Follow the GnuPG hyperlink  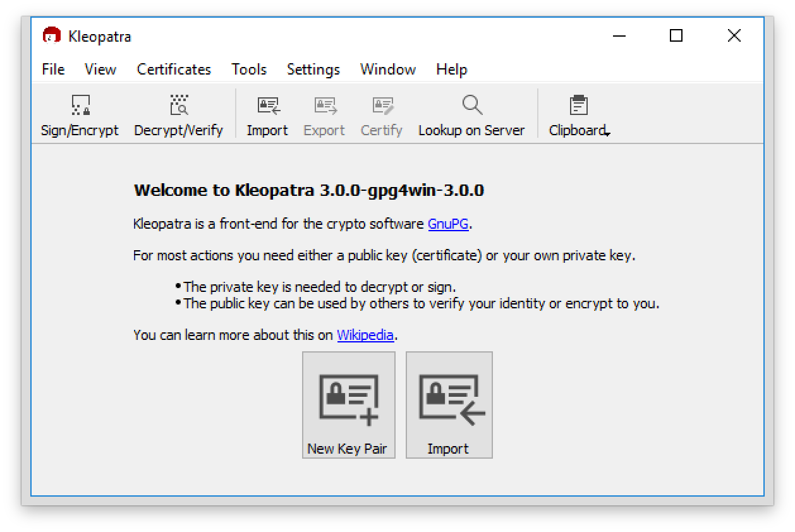(448, 224)
